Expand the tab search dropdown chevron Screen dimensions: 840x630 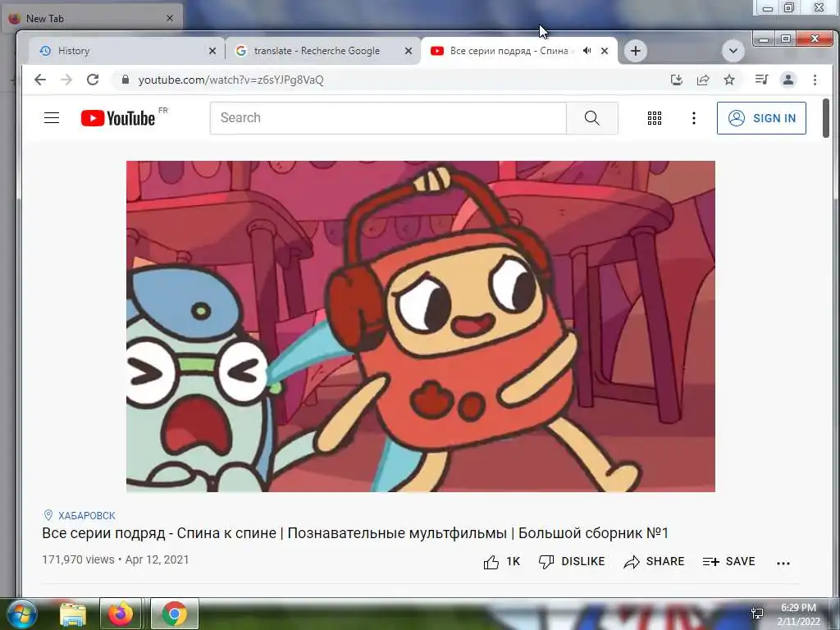pos(733,51)
